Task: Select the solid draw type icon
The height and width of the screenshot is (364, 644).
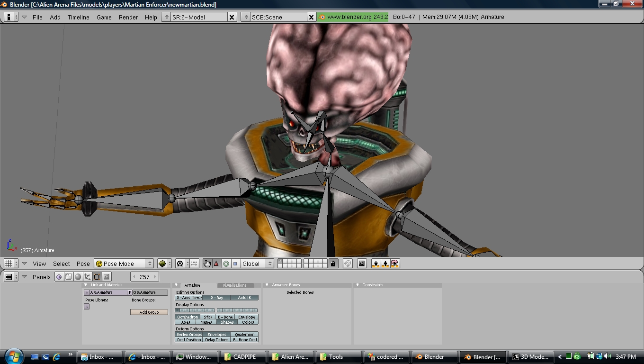Action: click(x=164, y=264)
